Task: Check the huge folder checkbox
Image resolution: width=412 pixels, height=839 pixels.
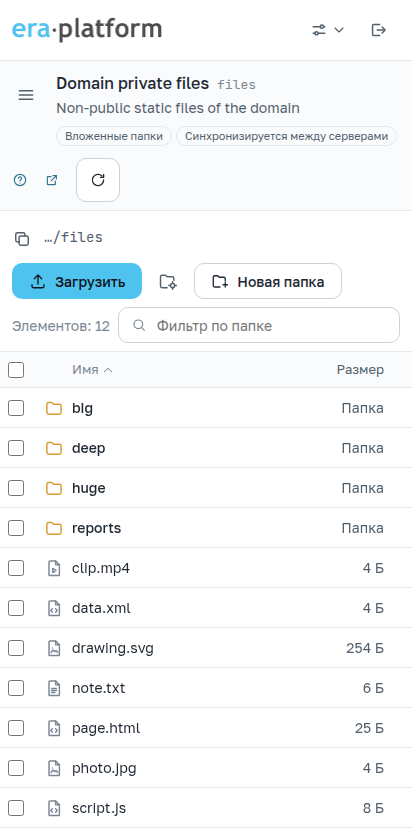Action: [x=16, y=488]
